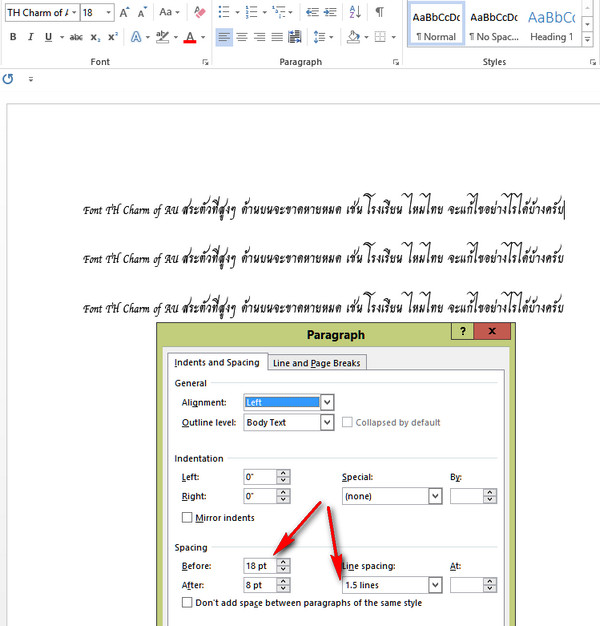Adjust Spacing After spinner
Image resolution: width=600 pixels, height=626 pixels.
(283, 585)
